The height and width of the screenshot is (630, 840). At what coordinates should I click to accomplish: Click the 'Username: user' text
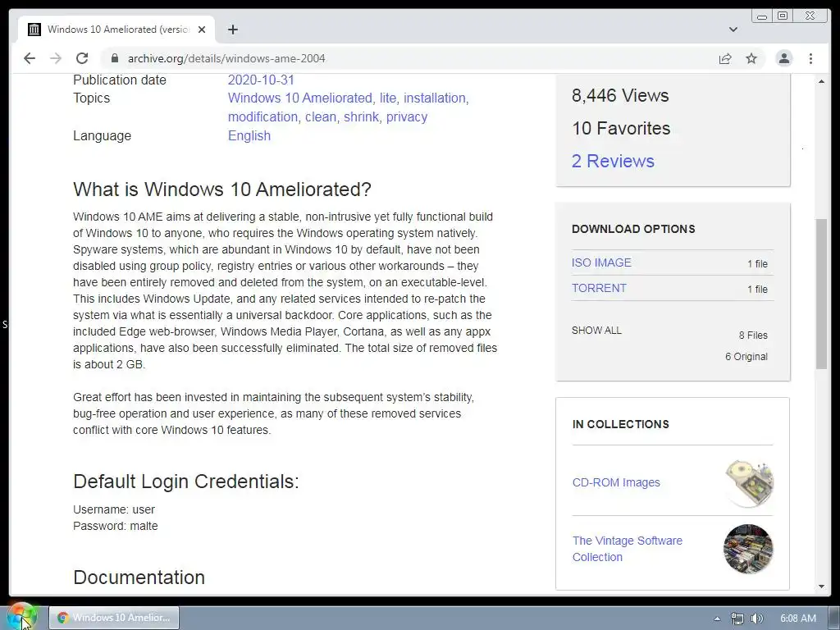click(x=114, y=509)
